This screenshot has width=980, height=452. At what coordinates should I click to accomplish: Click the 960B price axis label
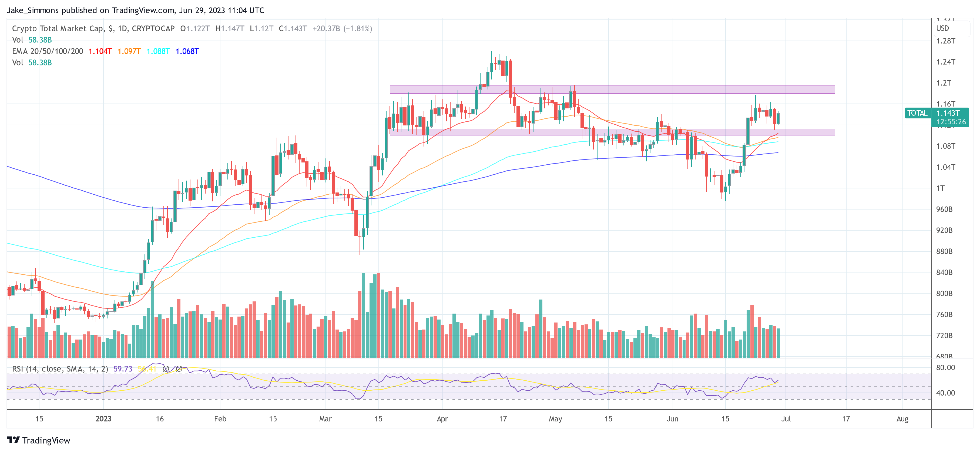point(944,209)
